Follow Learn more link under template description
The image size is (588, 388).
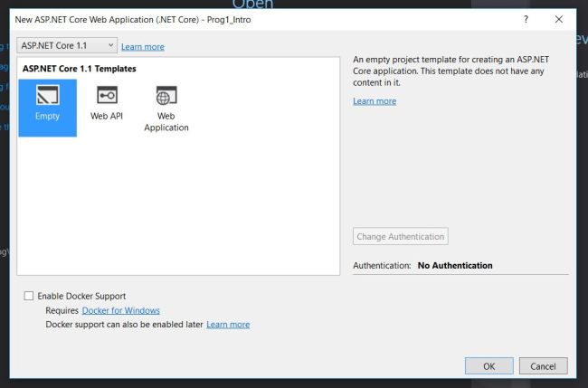(375, 101)
